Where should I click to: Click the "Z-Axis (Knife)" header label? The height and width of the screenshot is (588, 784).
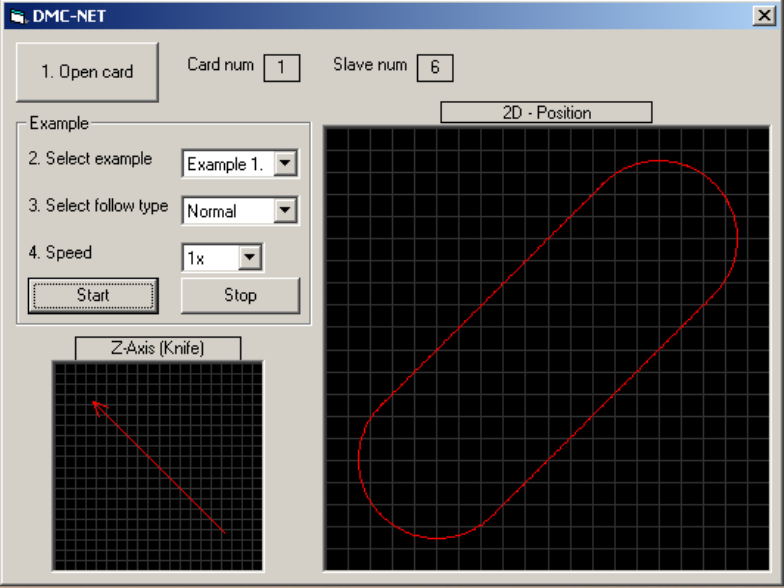click(157, 348)
